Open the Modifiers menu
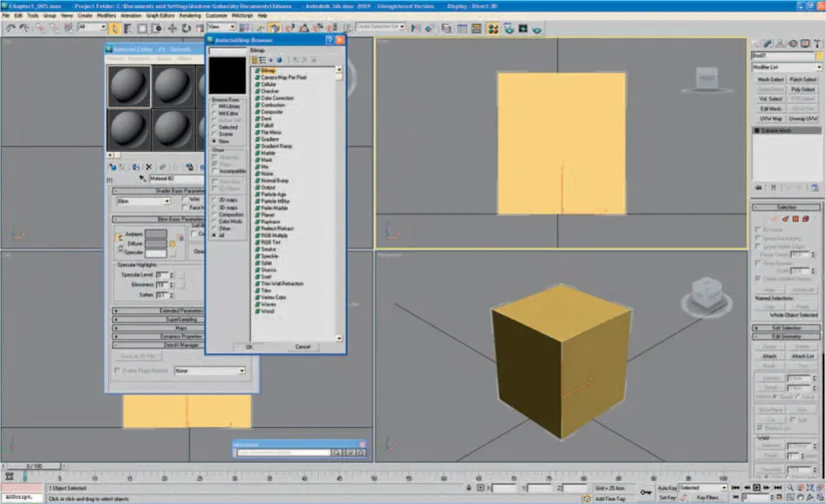 click(x=107, y=16)
